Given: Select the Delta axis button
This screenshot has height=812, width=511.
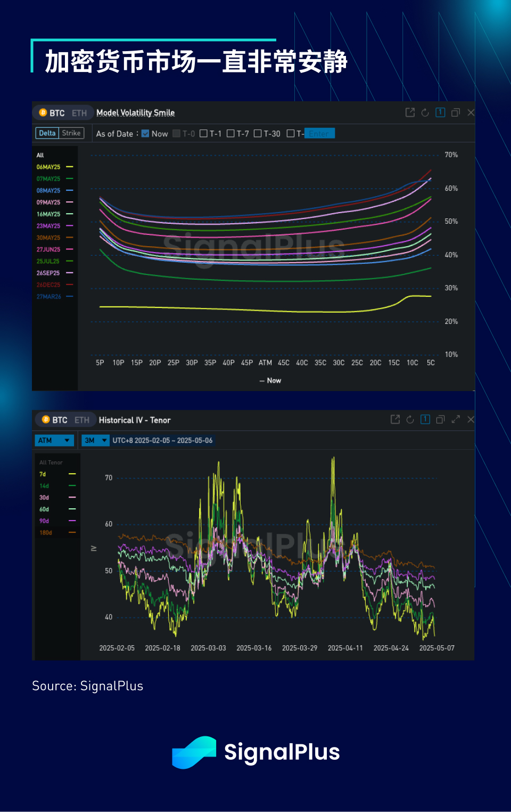Looking at the screenshot, I should point(47,133).
